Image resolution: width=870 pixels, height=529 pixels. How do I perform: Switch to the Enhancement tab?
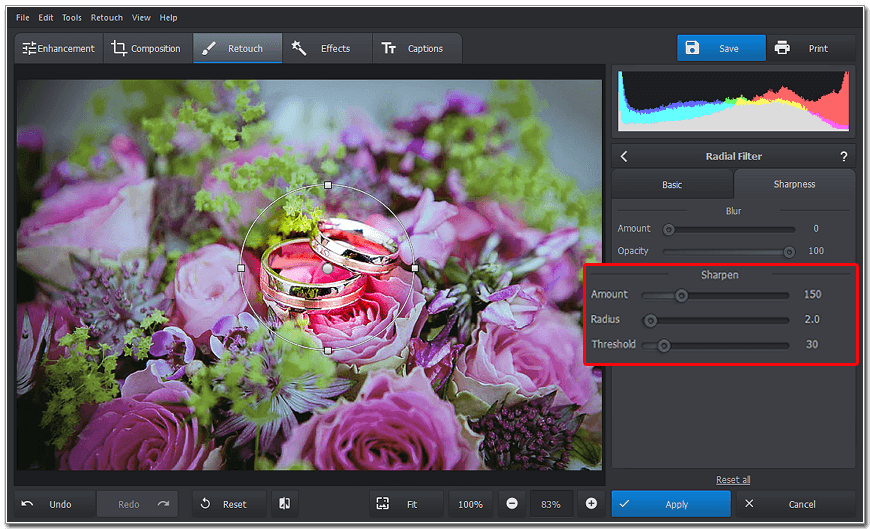click(59, 48)
